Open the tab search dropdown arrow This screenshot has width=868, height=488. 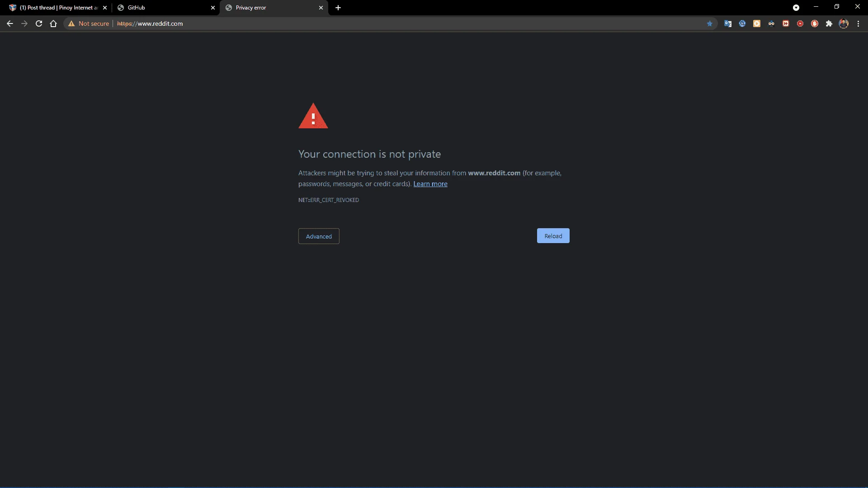click(x=796, y=8)
